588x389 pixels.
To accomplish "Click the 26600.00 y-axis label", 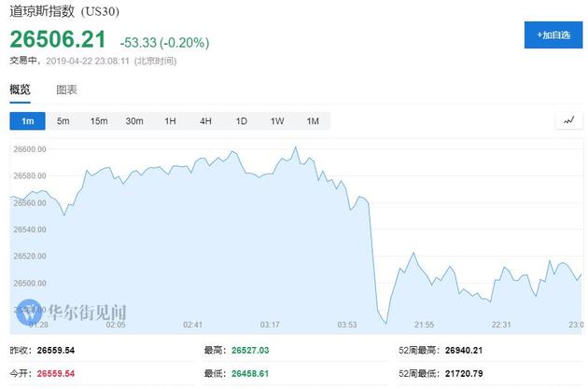I will [32, 149].
